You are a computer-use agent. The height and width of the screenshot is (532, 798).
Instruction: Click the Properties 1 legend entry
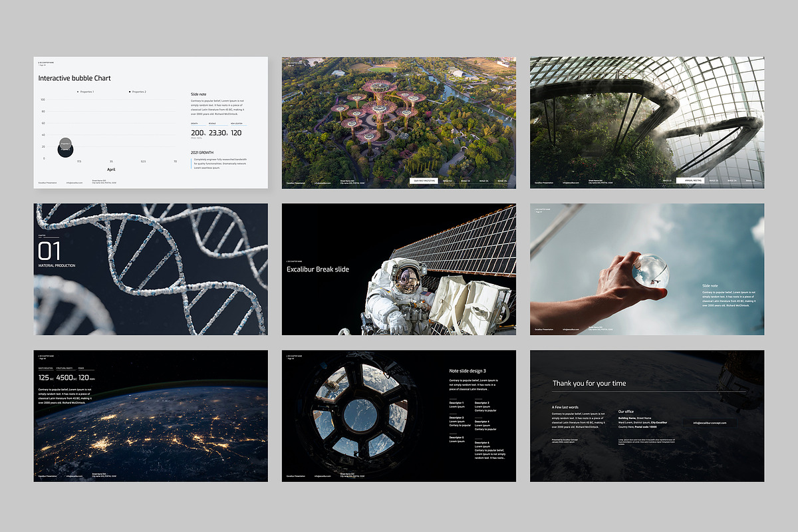86,92
